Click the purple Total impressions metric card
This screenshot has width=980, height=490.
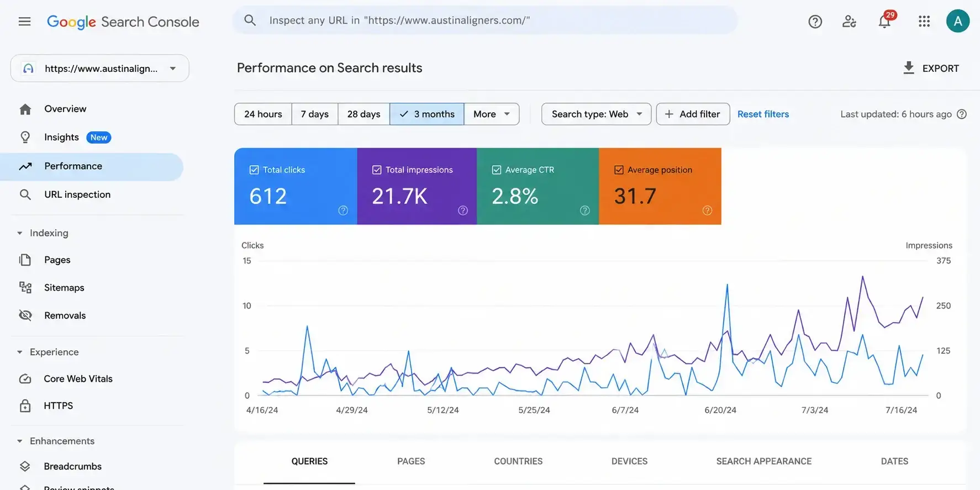click(417, 186)
